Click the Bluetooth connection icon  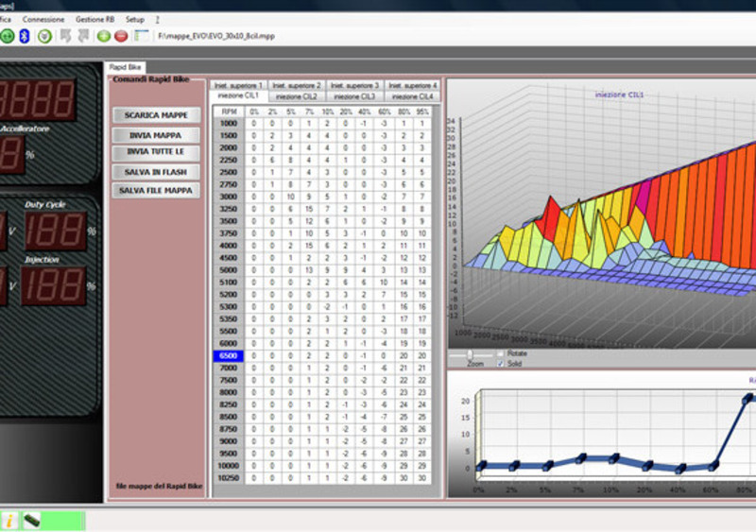click(26, 36)
